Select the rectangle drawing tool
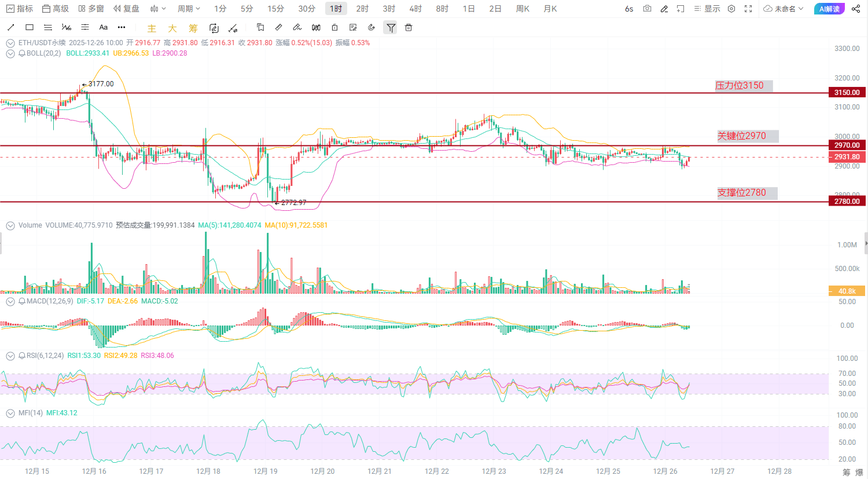 point(30,27)
